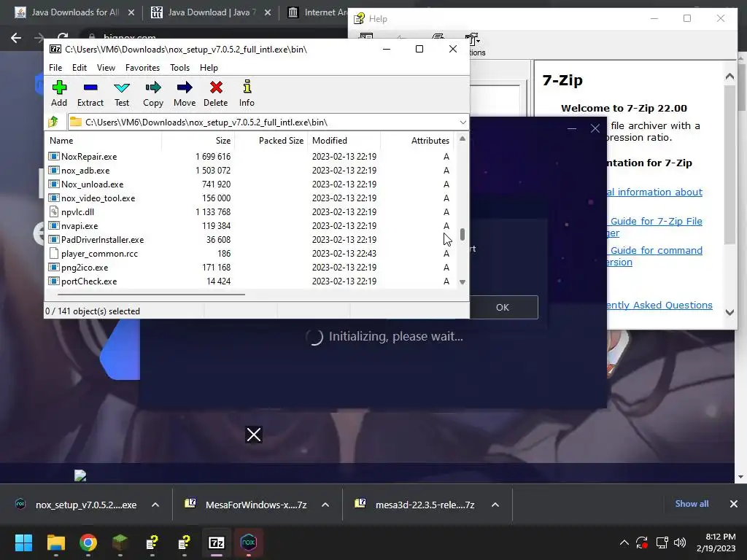Close the Java Downloads for All tab
Viewport: 747px width, 560px height.
[131, 13]
